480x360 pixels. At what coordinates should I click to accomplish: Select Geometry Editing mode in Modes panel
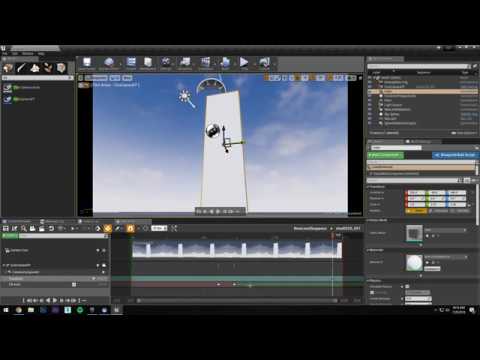(x=61, y=68)
